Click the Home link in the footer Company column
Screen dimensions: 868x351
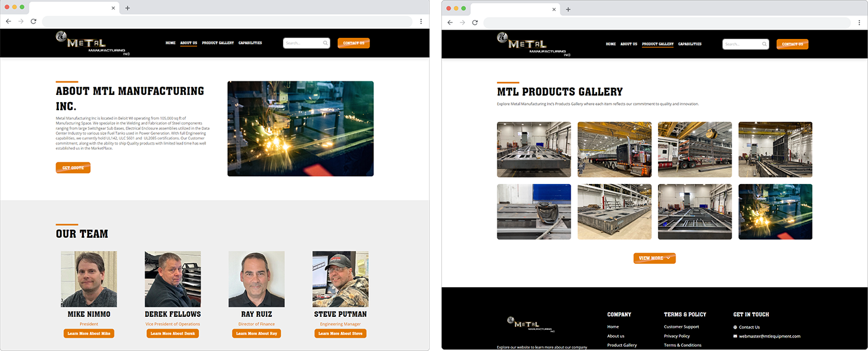[613, 327]
